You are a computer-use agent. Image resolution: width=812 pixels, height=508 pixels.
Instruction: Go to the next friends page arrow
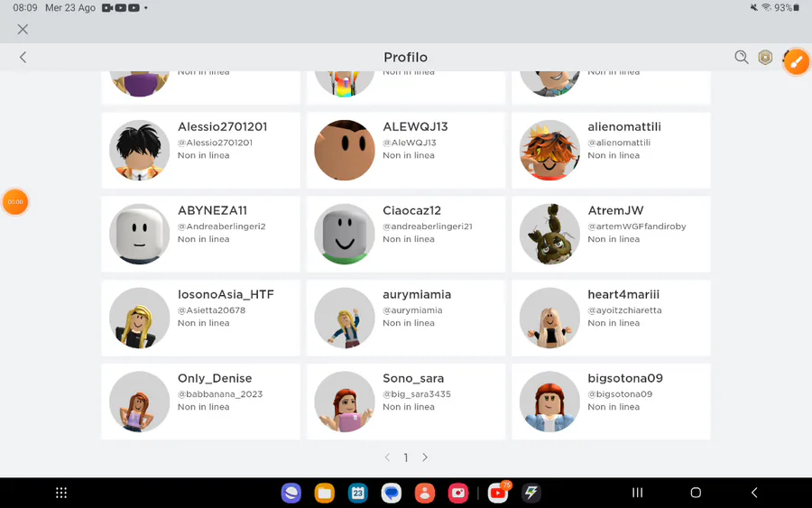(x=425, y=457)
